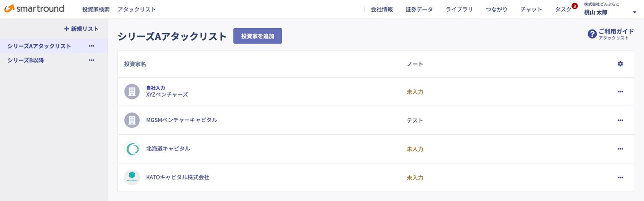Open row menu for XYZベンチャーズ
This screenshot has width=644, height=201.
(620, 92)
